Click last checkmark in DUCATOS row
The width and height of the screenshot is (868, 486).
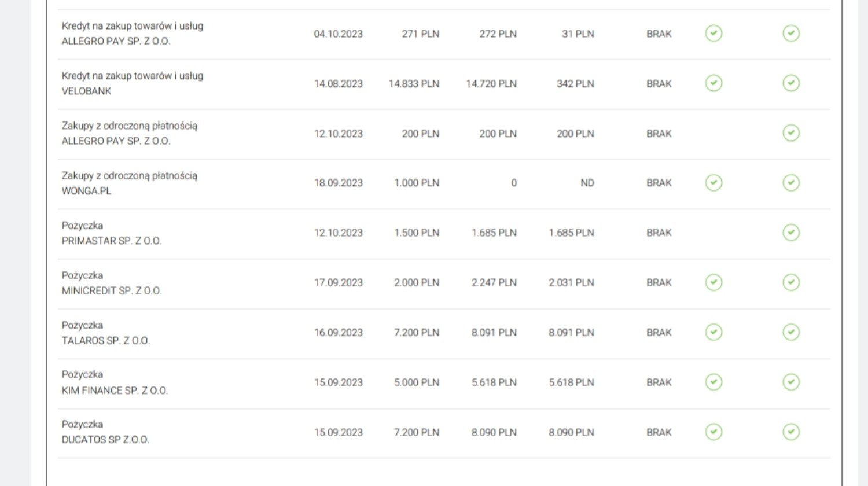click(791, 432)
